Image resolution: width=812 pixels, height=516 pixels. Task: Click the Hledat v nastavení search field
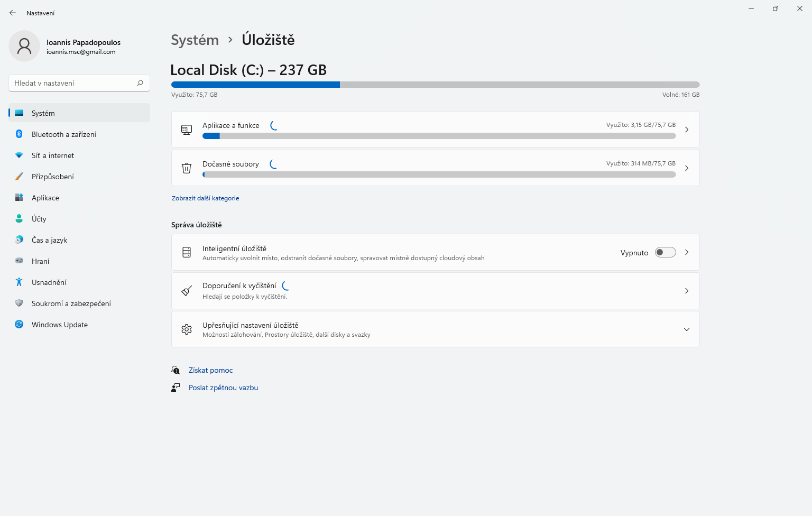[73, 83]
